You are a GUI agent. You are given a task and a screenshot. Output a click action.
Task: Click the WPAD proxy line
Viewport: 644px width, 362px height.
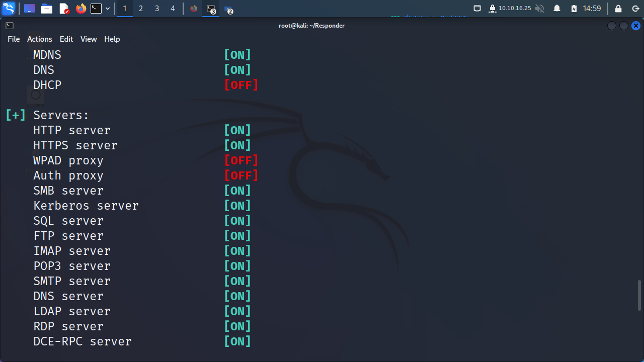[68, 160]
